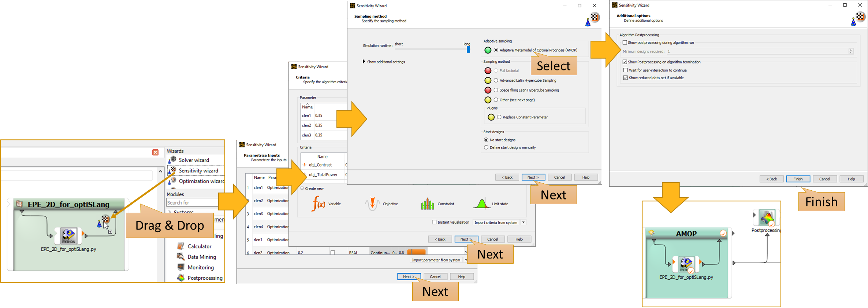The height and width of the screenshot is (308, 868).
Task: Click Finish in Additional options wizard
Action: pyautogui.click(x=798, y=179)
